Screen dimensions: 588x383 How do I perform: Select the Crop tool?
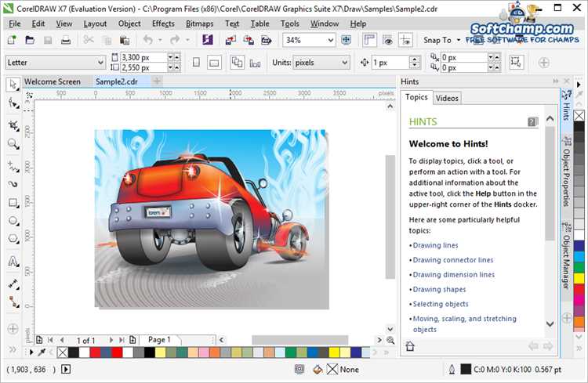[x=13, y=125]
